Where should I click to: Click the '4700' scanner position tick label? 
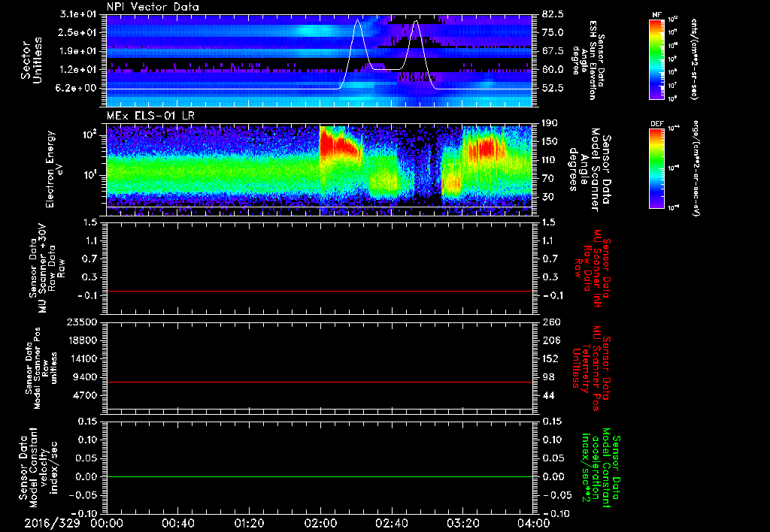pyautogui.click(x=84, y=395)
